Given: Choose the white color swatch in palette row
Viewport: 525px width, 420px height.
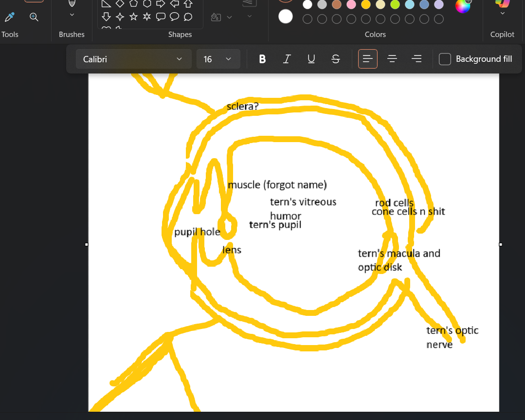Looking at the screenshot, I should coord(308,4).
